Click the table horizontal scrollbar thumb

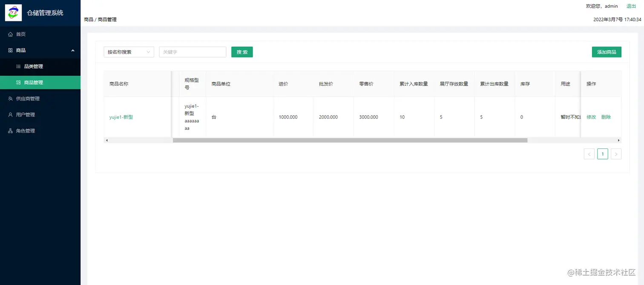coord(350,140)
